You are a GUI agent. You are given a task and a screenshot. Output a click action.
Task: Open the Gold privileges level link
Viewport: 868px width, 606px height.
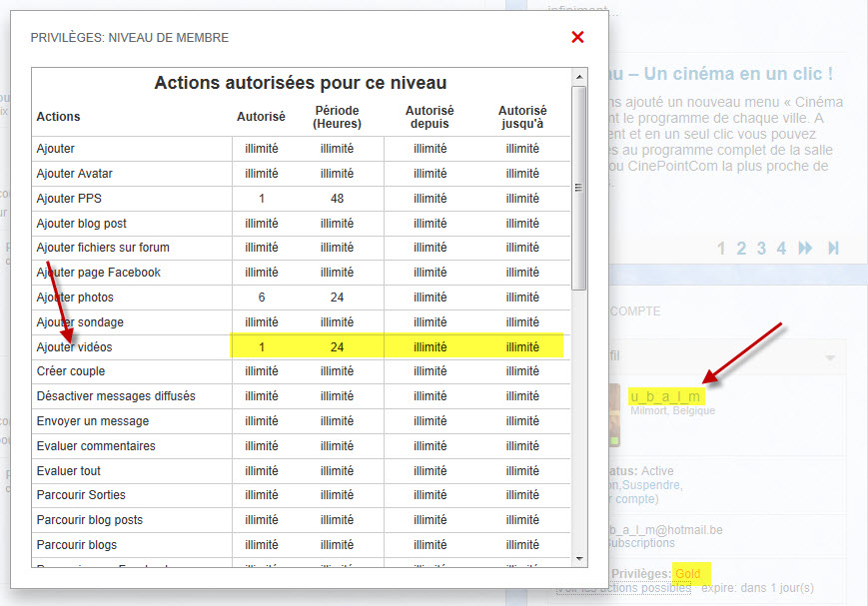click(x=687, y=574)
